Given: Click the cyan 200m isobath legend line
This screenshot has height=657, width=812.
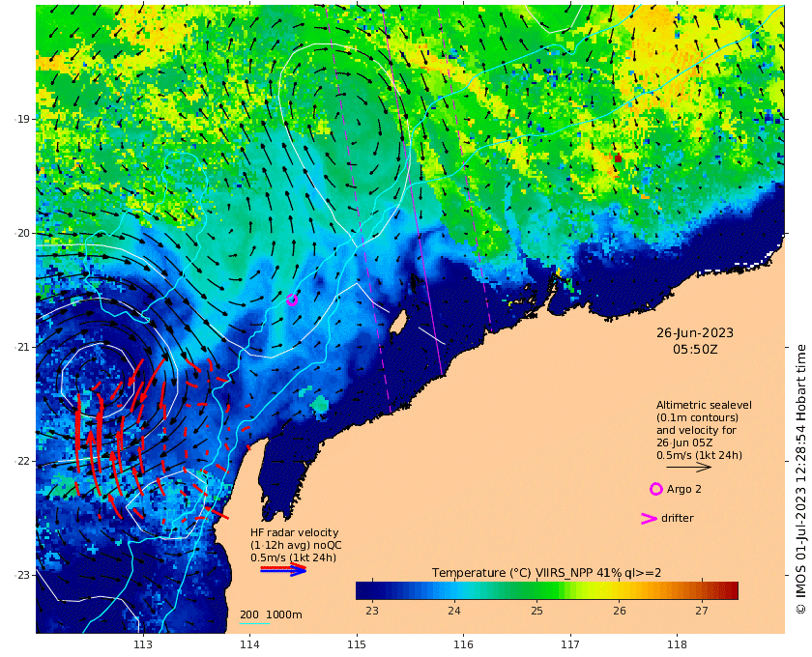Looking at the screenshot, I should click(x=255, y=623).
